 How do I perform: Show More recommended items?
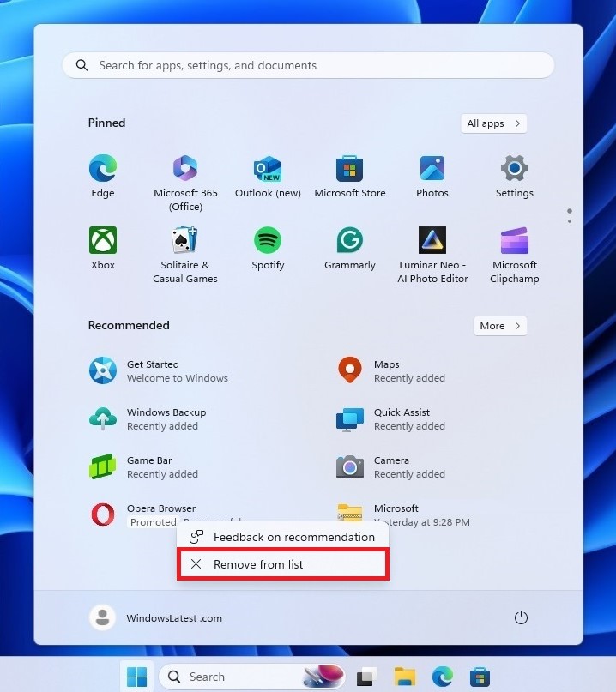(500, 326)
